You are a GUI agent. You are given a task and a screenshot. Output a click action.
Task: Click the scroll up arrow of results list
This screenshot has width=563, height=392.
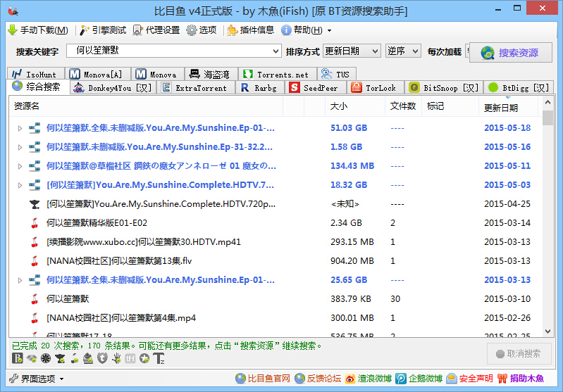point(547,103)
